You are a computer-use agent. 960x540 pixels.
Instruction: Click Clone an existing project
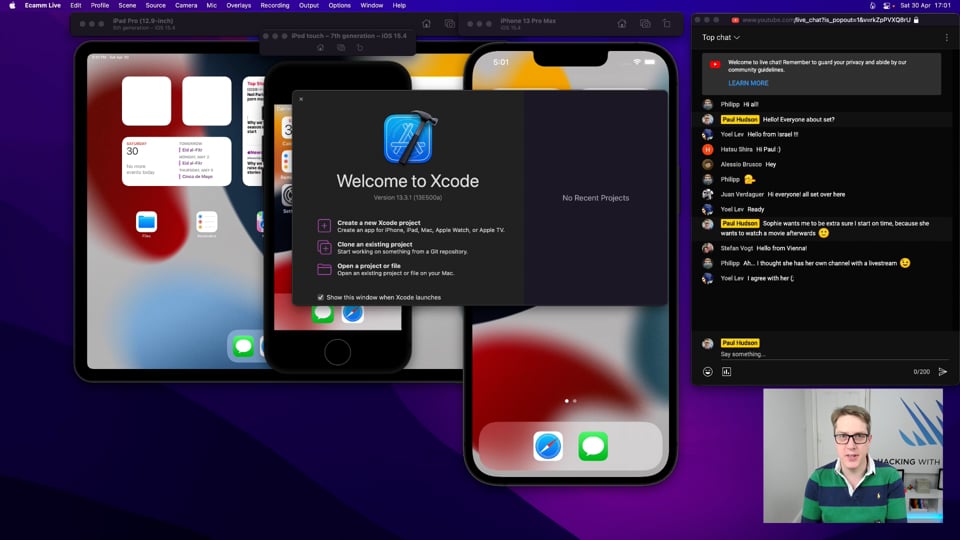(392, 247)
